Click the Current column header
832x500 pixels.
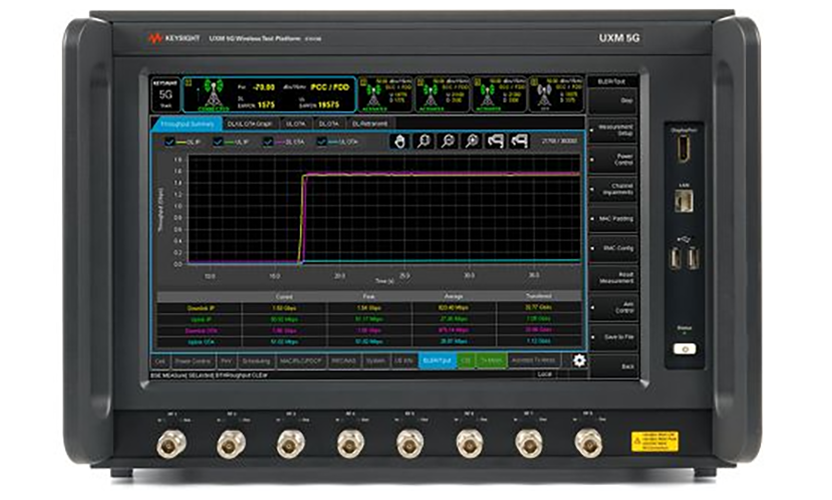[284, 297]
